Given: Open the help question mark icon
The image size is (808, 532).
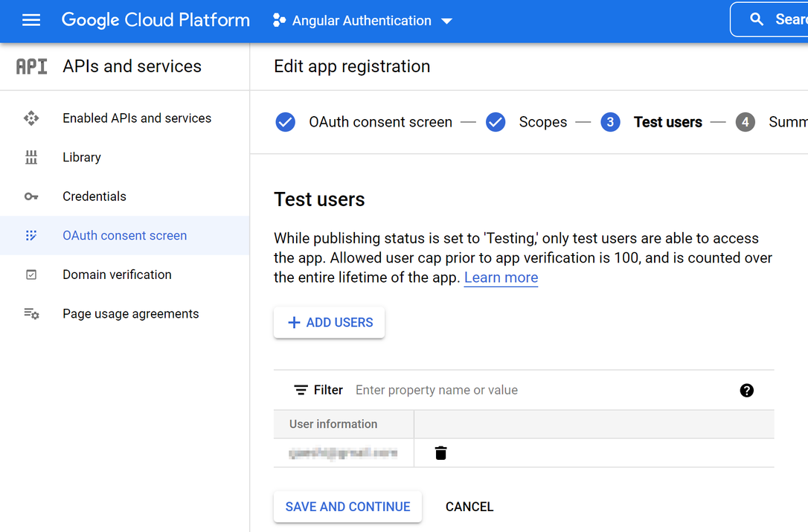Looking at the screenshot, I should [746, 389].
